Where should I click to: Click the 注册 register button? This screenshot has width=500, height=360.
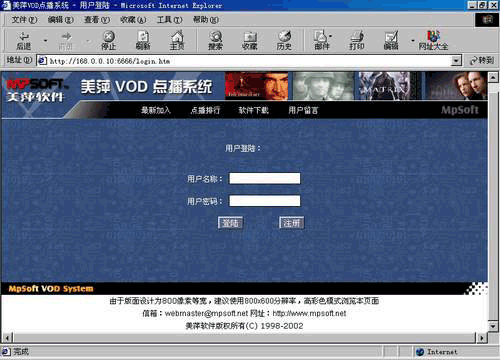point(292,223)
